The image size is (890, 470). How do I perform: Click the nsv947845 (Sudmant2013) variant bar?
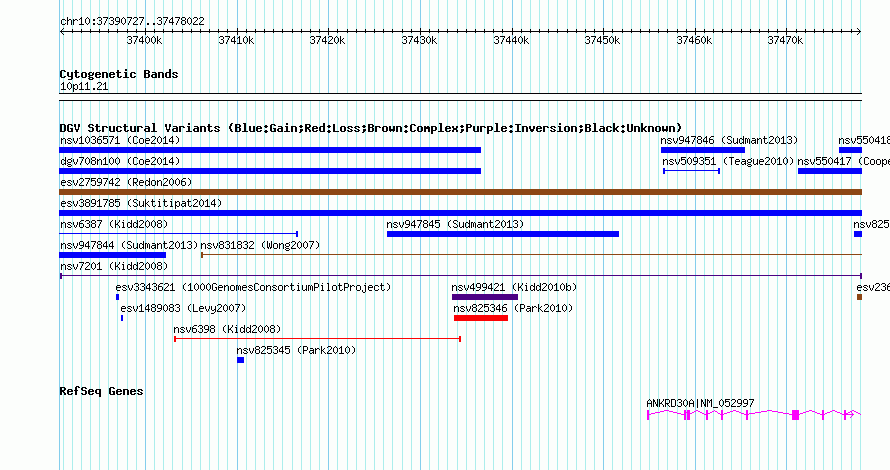(x=503, y=234)
